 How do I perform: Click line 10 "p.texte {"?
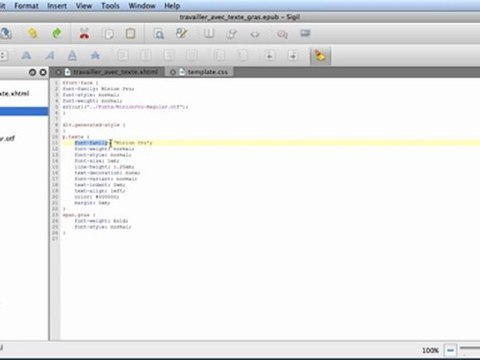(76, 137)
